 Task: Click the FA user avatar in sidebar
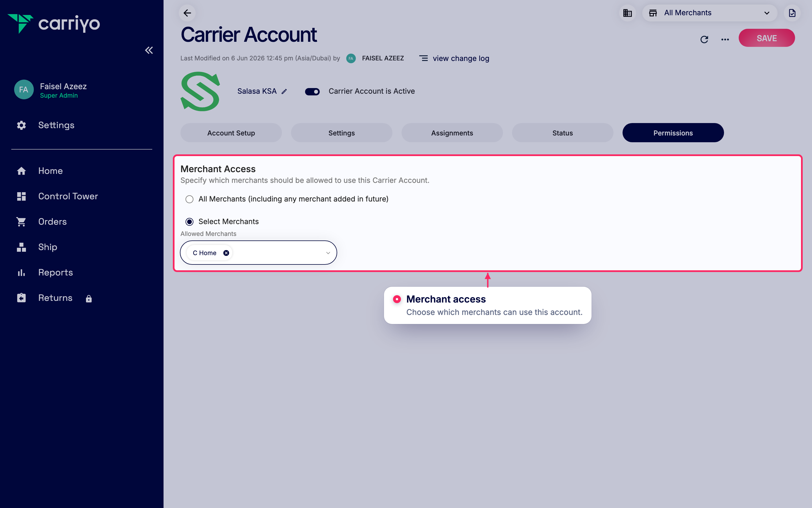(x=24, y=90)
